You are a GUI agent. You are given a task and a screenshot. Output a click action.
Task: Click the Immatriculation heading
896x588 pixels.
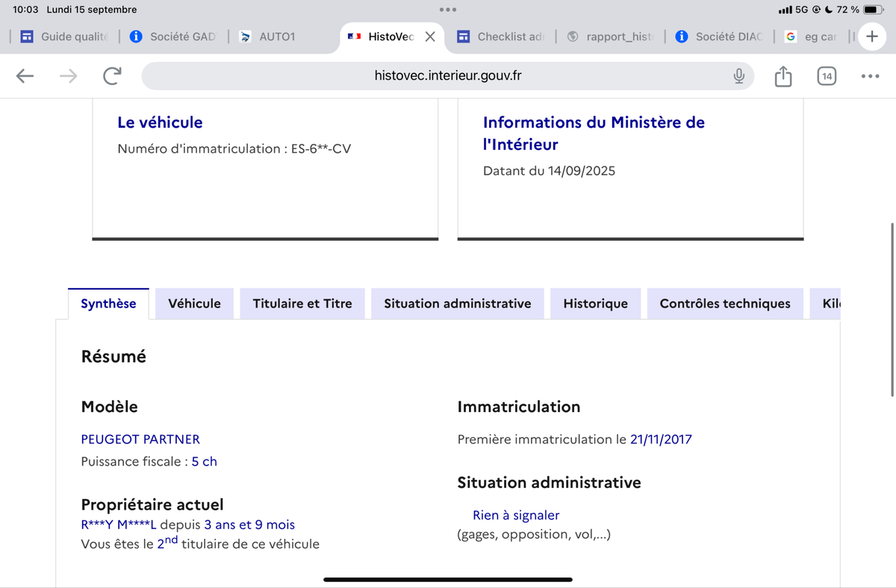point(519,407)
